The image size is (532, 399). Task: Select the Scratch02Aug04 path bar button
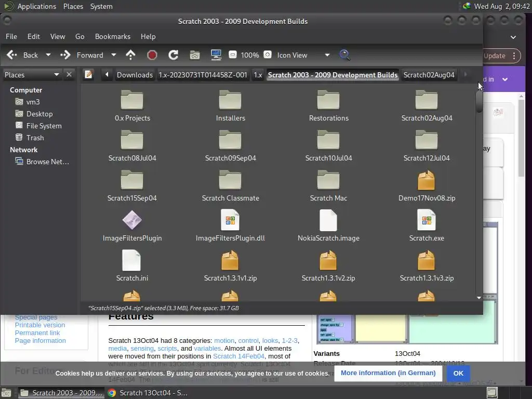point(429,75)
